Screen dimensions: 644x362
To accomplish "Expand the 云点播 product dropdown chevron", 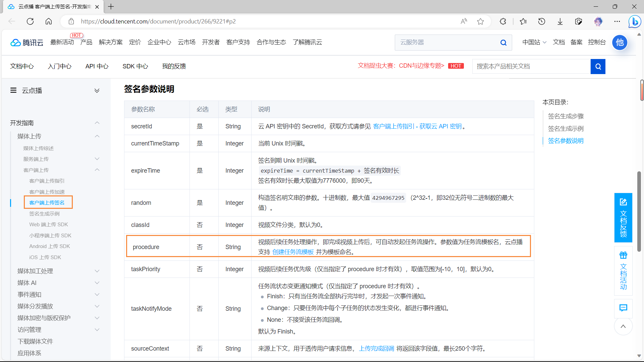I will click(97, 90).
